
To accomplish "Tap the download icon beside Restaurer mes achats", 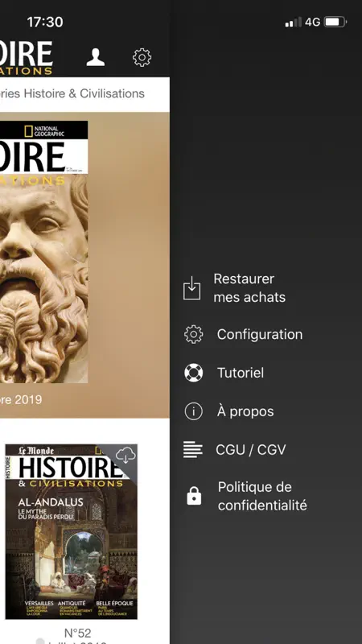I will (x=192, y=288).
